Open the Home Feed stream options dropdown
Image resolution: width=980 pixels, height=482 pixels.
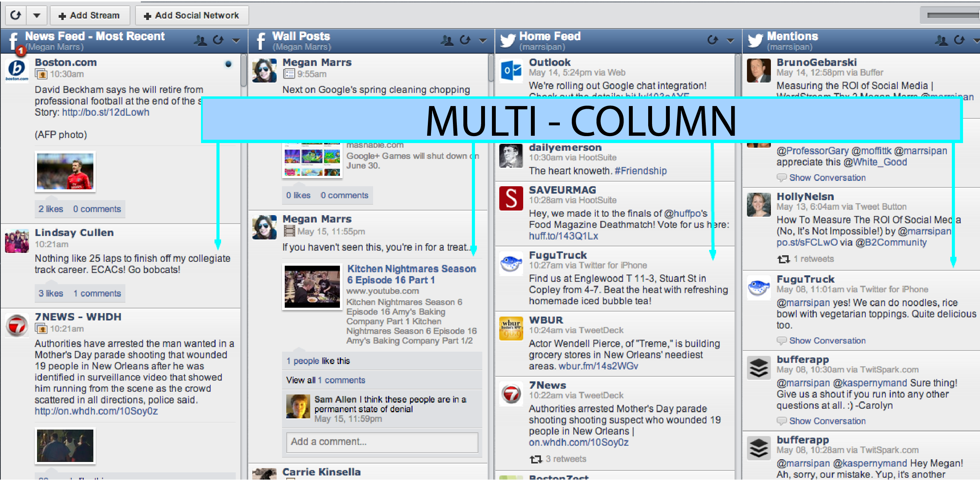pyautogui.click(x=730, y=40)
